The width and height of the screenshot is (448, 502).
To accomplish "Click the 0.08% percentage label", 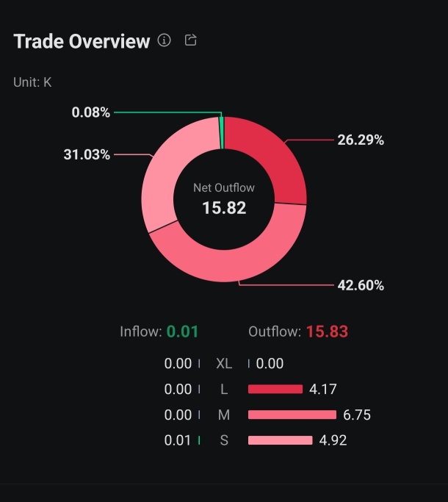I will tap(91, 112).
